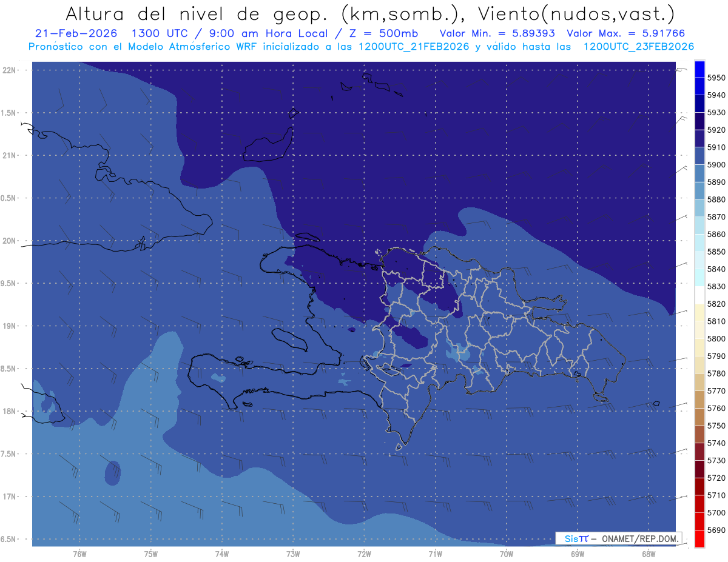The image size is (728, 562).
Task: Click the legend swatch between 5900 and 5910
Action: tap(699, 156)
